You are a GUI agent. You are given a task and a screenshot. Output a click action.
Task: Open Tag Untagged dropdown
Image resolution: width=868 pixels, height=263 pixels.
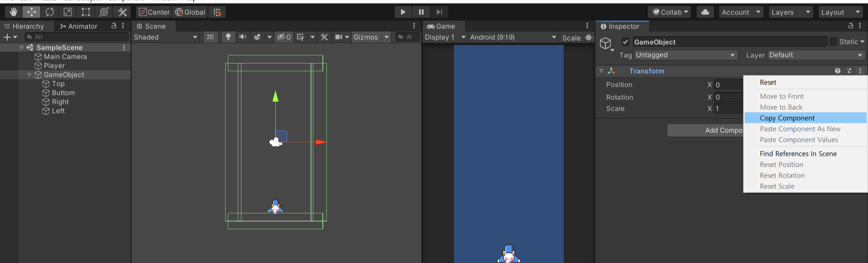pyautogui.click(x=685, y=55)
